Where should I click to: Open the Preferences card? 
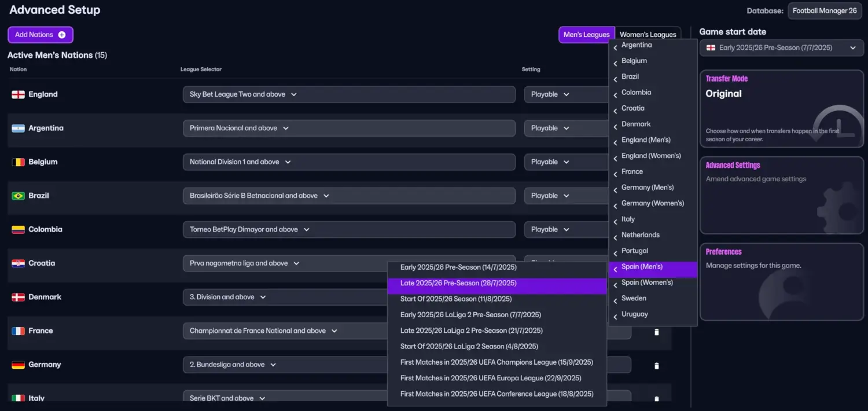782,282
